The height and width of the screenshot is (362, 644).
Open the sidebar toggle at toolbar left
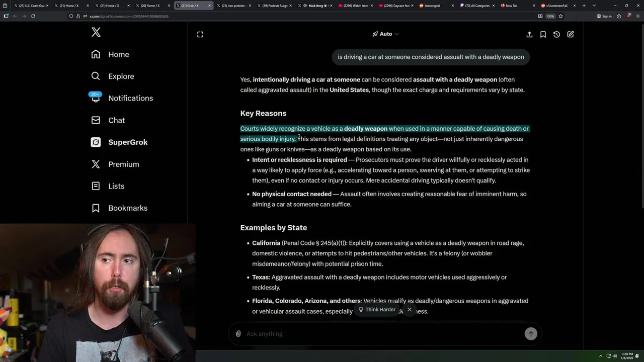(6, 16)
